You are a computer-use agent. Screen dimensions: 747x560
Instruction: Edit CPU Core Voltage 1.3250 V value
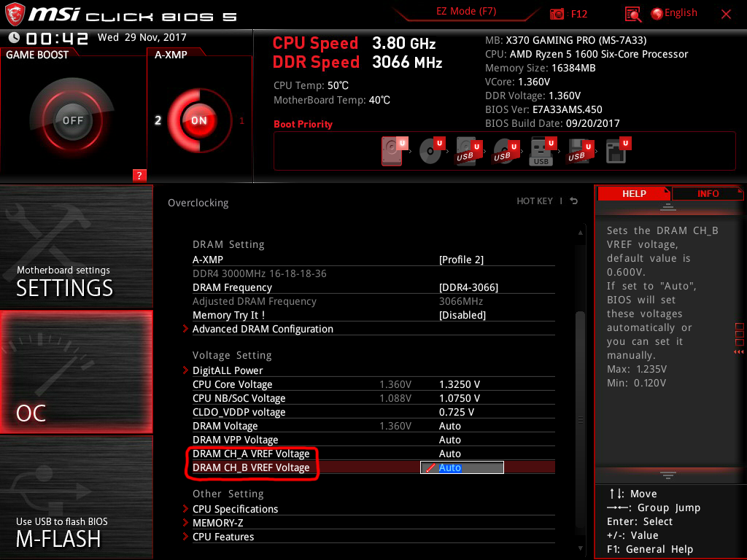(x=460, y=385)
